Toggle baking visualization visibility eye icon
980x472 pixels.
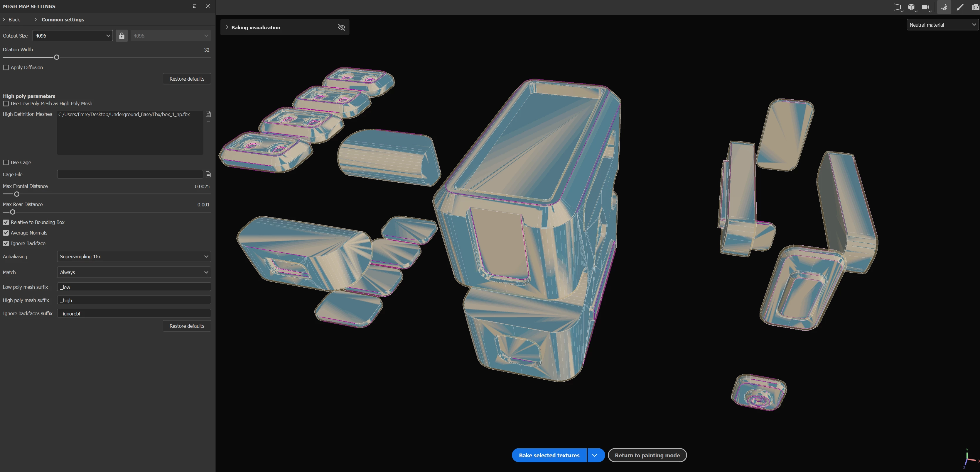coord(341,27)
